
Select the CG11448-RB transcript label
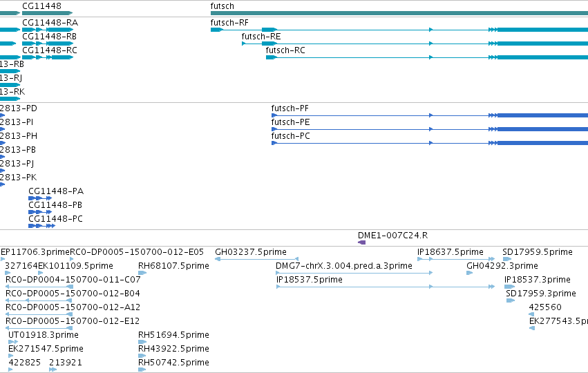pos(50,37)
